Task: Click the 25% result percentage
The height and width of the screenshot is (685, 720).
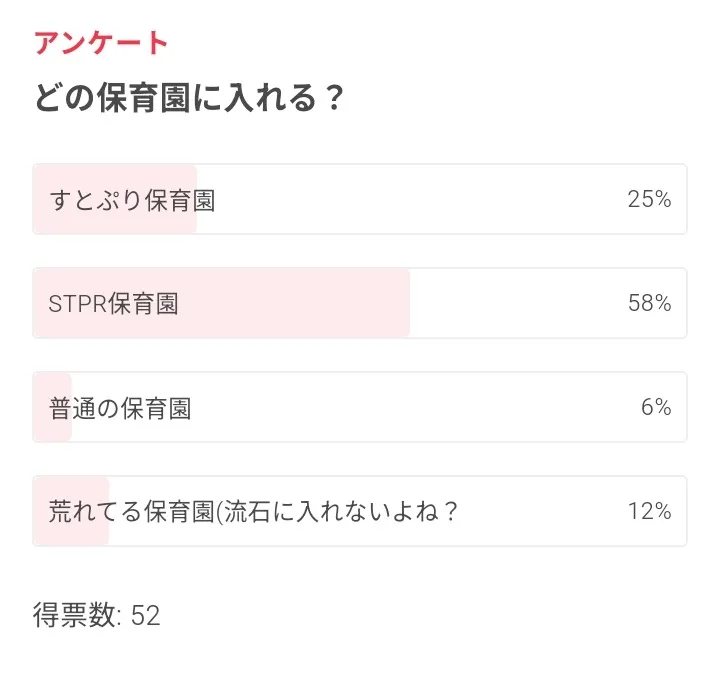Action: pos(649,200)
